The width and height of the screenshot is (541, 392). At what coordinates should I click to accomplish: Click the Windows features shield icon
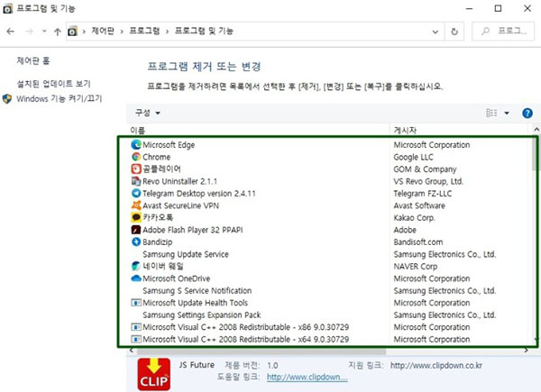[x=7, y=99]
